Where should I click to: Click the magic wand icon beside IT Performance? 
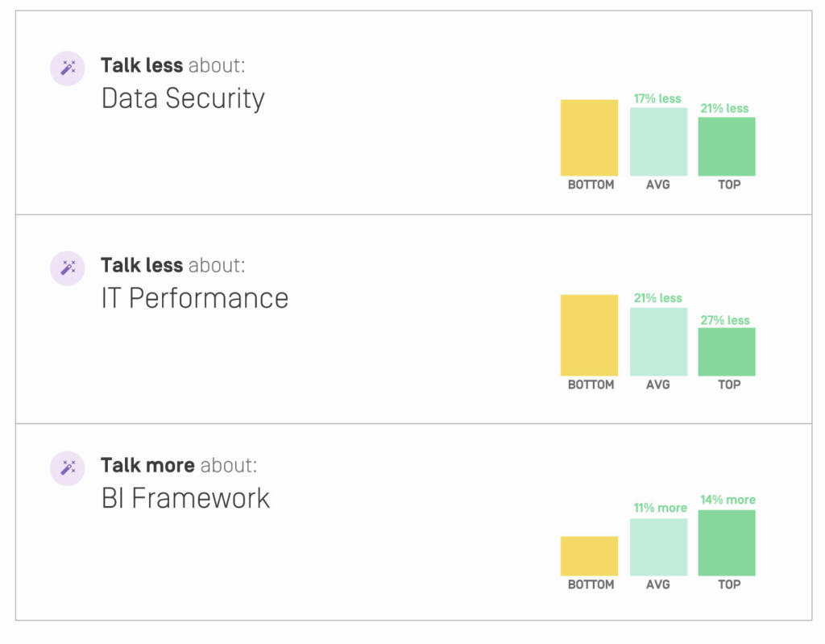pyautogui.click(x=68, y=268)
